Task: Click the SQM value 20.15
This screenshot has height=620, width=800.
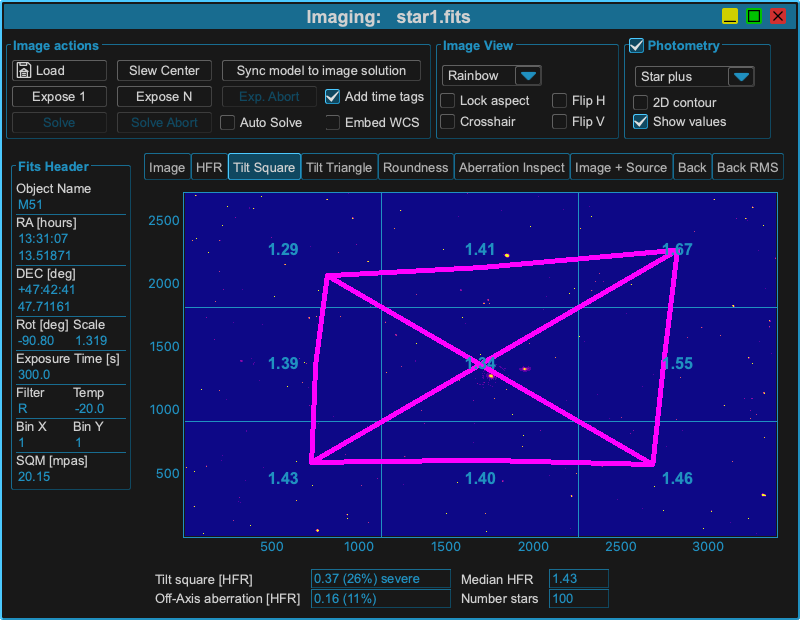Action: [34, 477]
